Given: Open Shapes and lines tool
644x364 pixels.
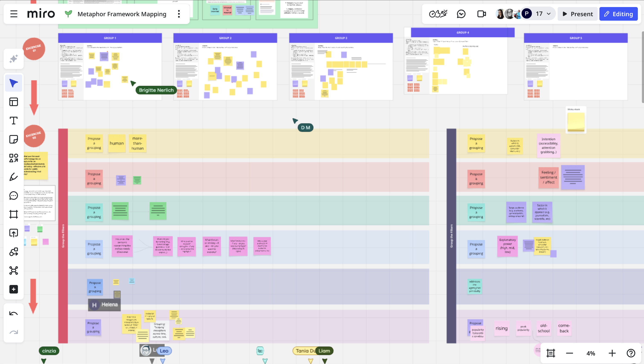Looking at the screenshot, I should click(13, 158).
